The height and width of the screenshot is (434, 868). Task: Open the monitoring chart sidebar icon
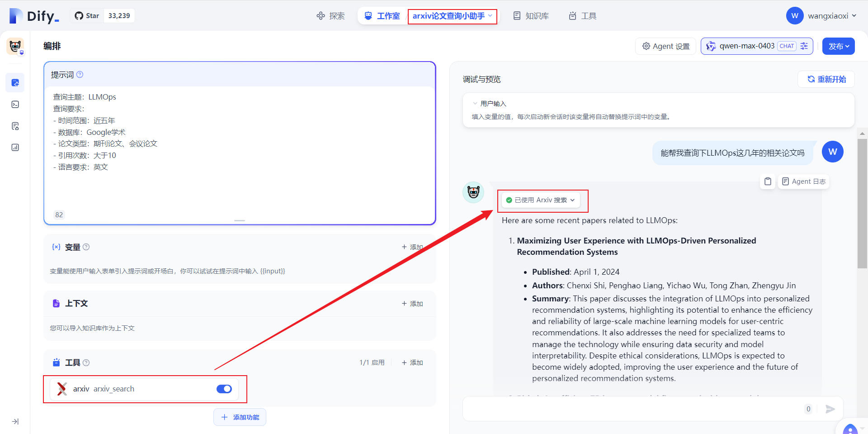pyautogui.click(x=15, y=148)
